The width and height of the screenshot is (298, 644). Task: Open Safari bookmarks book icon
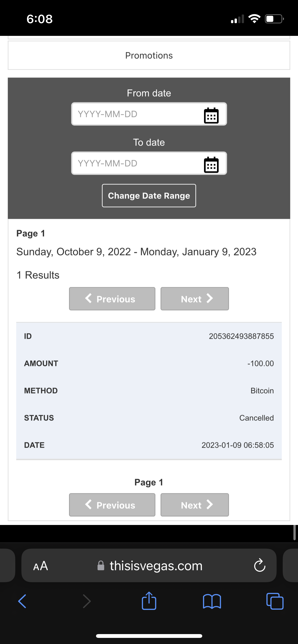(212, 601)
